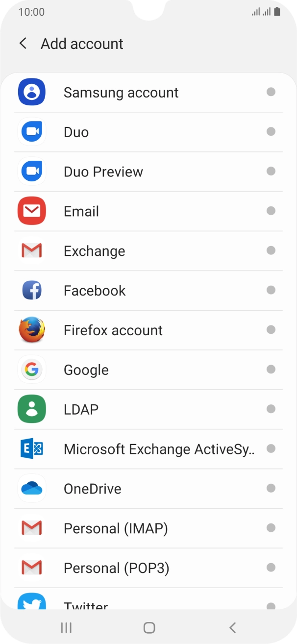Image resolution: width=297 pixels, height=644 pixels.
Task: Tap the Samsung account icon
Action: click(x=32, y=92)
